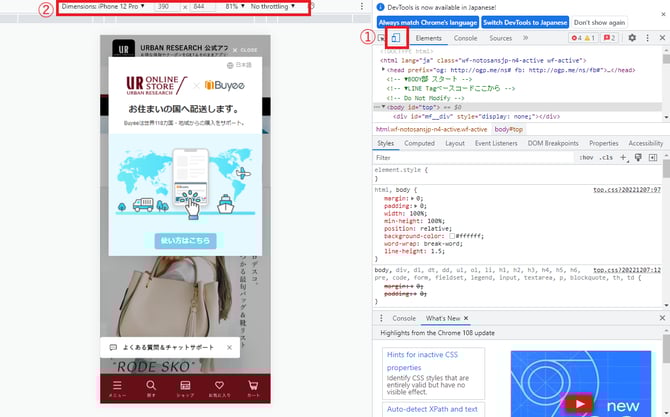Toggle element state :hov
The height and width of the screenshot is (417, 670).
586,158
